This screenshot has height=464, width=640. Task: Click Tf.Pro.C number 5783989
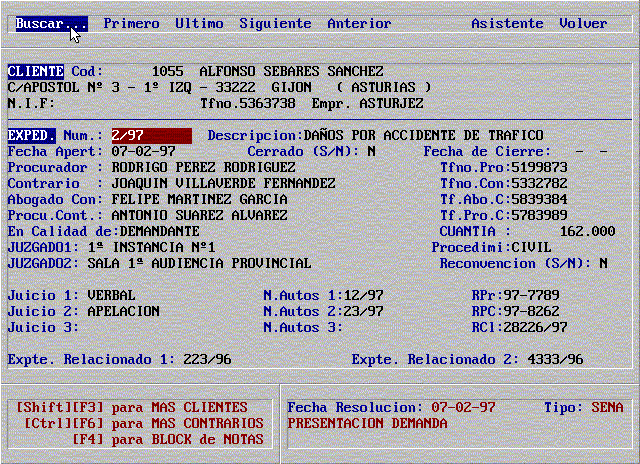tap(539, 215)
